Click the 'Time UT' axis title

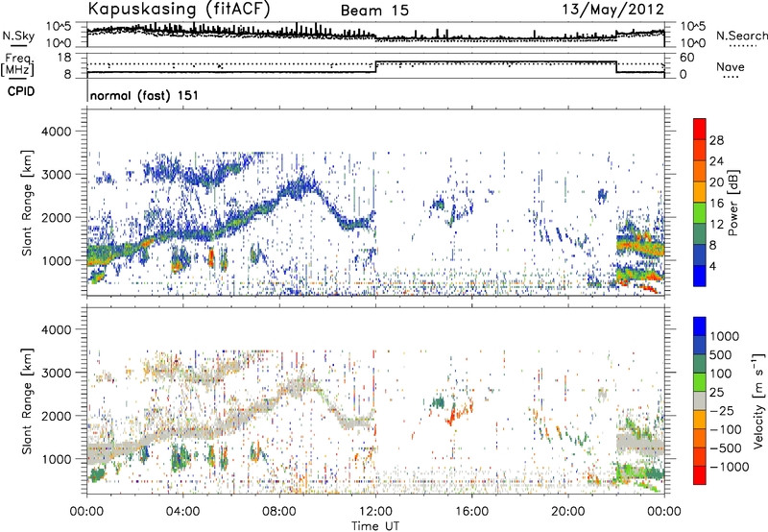(375, 526)
